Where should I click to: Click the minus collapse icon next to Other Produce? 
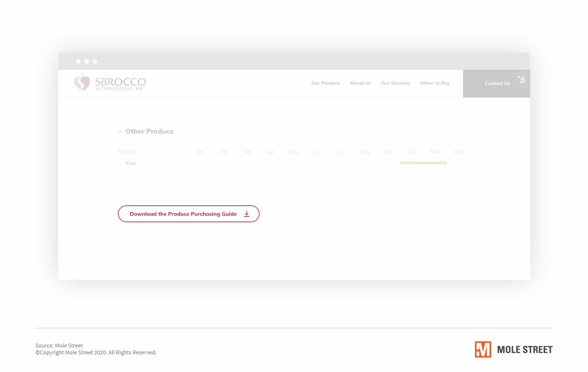(120, 131)
